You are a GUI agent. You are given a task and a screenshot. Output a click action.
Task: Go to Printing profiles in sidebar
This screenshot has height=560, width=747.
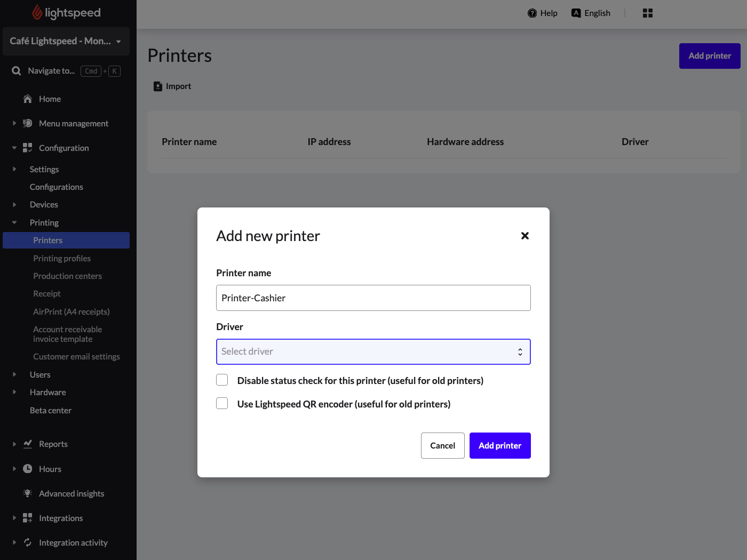coord(62,258)
